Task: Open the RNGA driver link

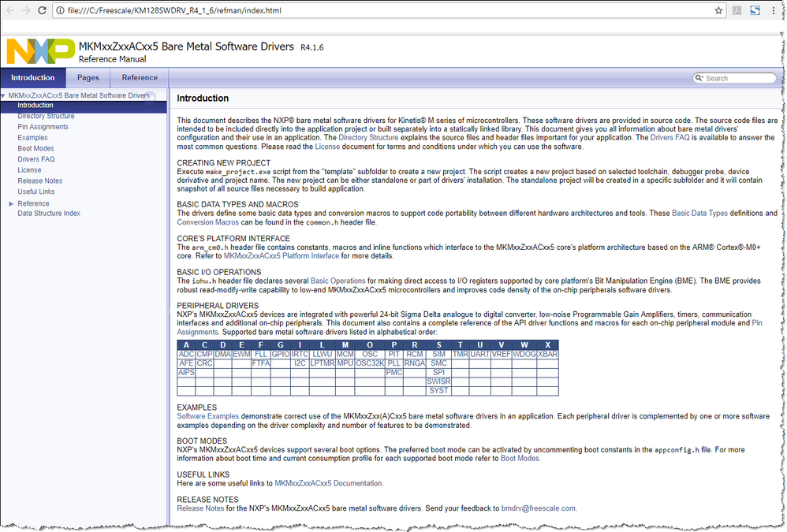Action: (x=415, y=363)
